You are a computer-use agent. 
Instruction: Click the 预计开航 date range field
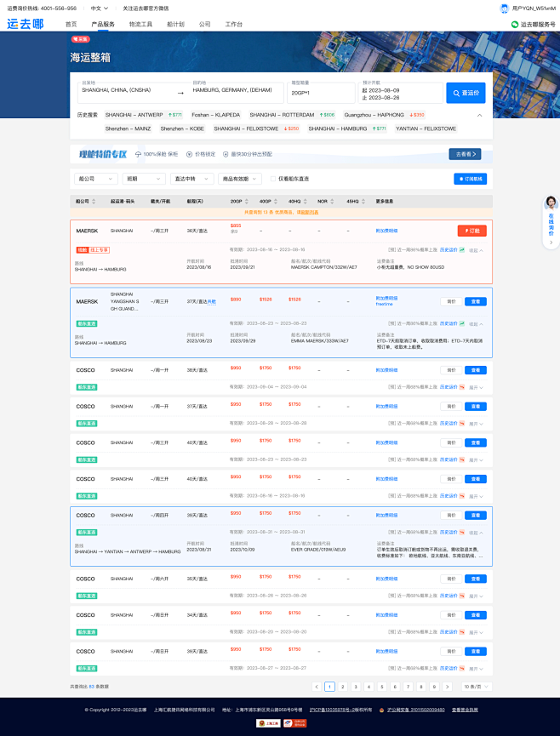400,93
